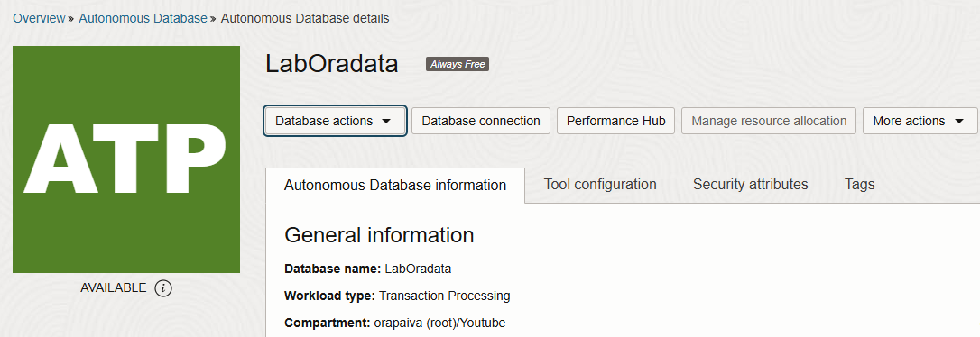Click Manage resource allocation button
The height and width of the screenshot is (337, 980).
click(x=769, y=121)
